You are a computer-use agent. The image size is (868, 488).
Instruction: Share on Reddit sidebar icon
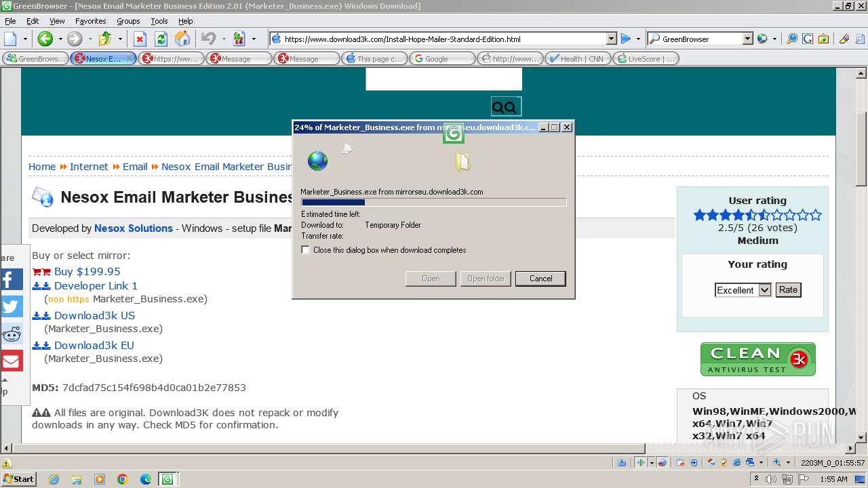click(12, 333)
